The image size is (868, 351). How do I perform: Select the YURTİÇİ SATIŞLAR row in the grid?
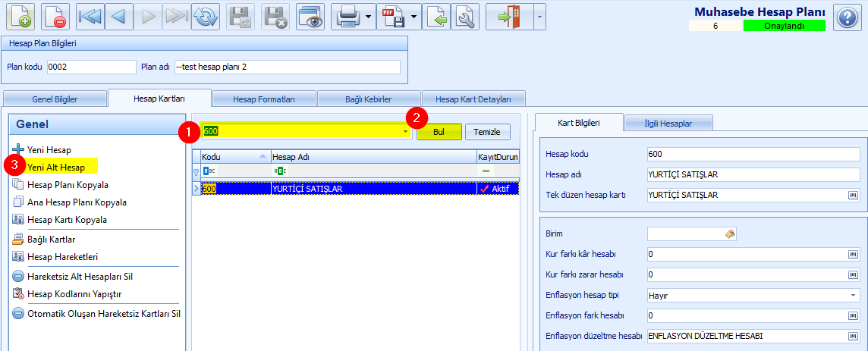pyautogui.click(x=355, y=189)
